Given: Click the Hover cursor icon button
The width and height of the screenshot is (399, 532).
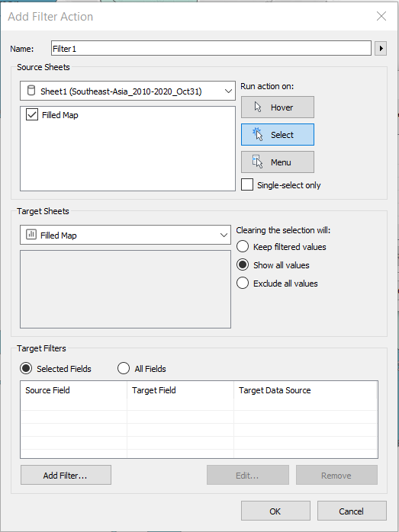Looking at the screenshot, I should (258, 107).
